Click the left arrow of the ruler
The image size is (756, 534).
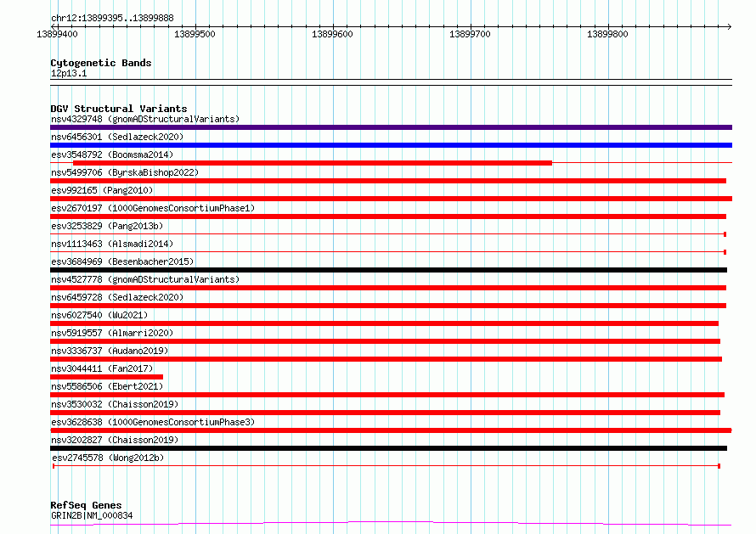(53, 26)
